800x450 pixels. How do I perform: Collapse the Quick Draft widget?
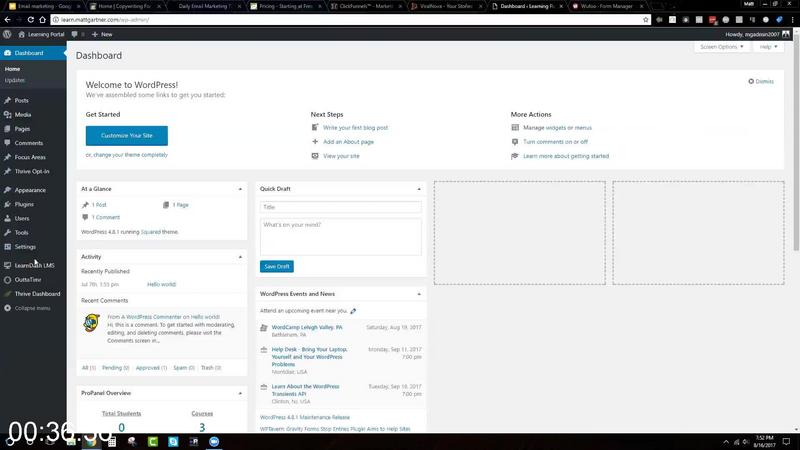[x=419, y=189]
